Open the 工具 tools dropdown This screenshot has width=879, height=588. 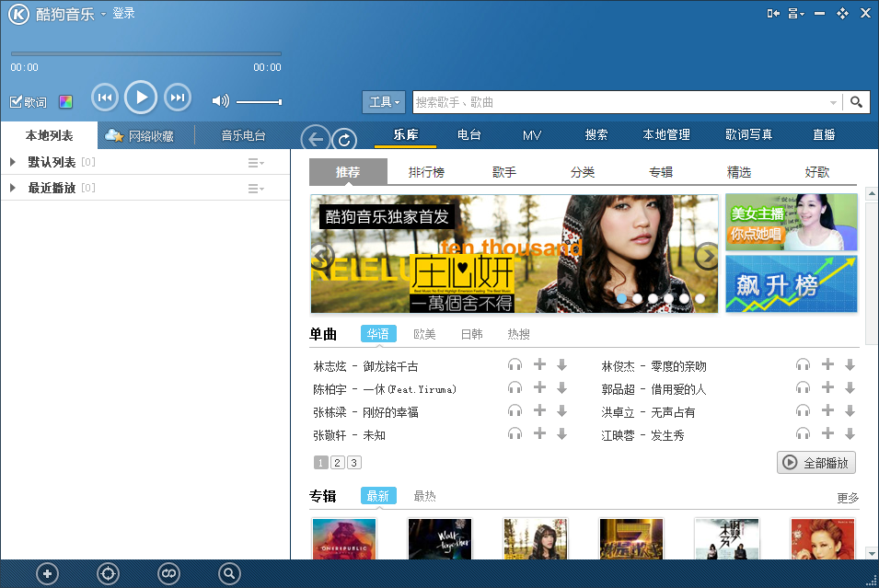click(384, 102)
